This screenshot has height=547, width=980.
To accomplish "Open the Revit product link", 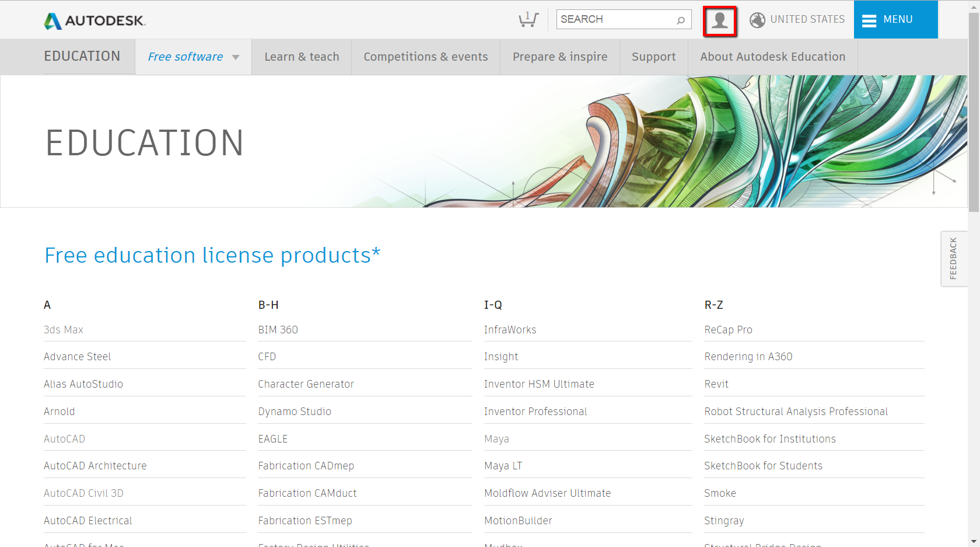I will [716, 384].
